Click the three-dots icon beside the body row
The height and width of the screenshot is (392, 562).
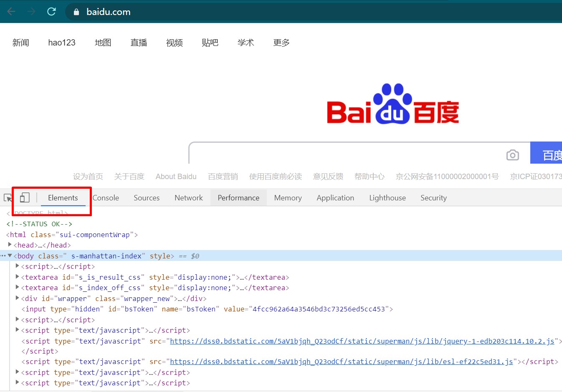(x=3, y=255)
